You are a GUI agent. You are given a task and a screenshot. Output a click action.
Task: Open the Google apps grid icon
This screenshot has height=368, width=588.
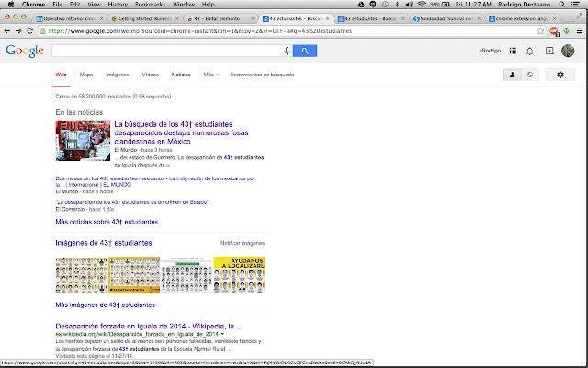(x=513, y=51)
